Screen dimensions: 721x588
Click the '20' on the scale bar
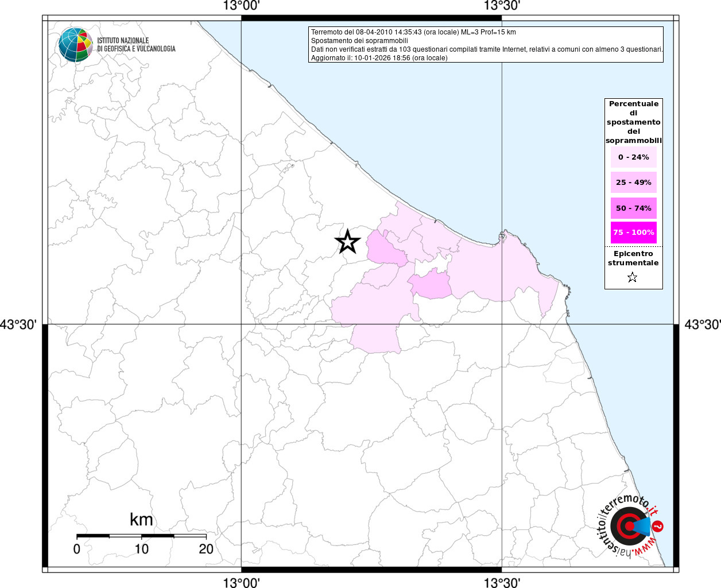pyautogui.click(x=206, y=549)
